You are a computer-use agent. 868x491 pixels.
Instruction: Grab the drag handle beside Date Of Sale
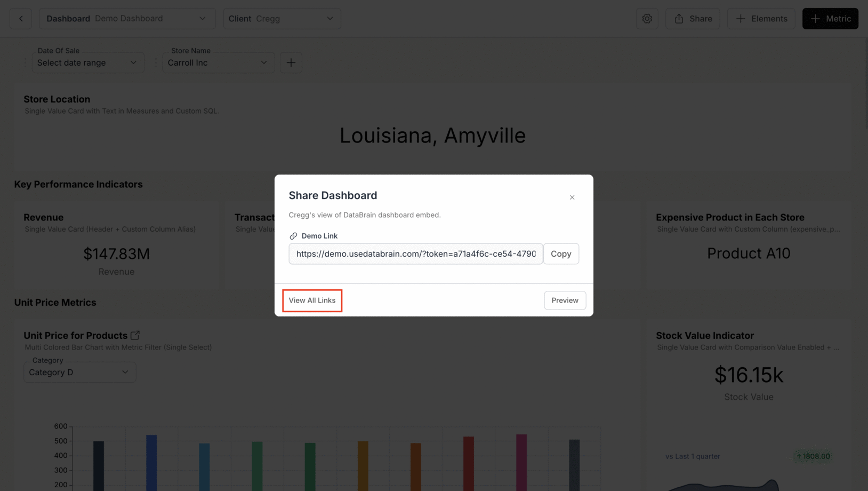click(x=25, y=62)
